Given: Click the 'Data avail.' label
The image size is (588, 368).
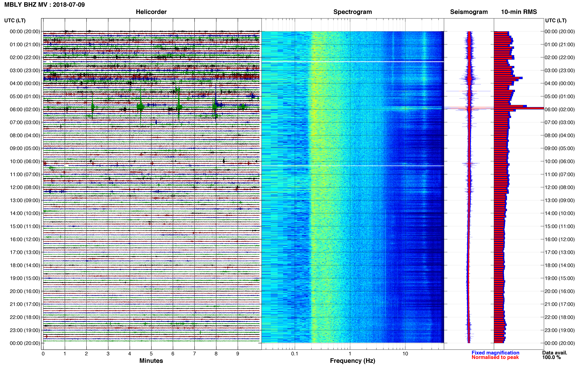Looking at the screenshot, I should tap(555, 353).
